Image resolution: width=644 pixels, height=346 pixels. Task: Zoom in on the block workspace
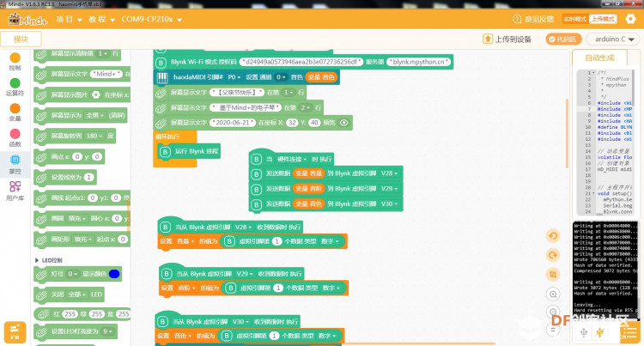point(553,294)
